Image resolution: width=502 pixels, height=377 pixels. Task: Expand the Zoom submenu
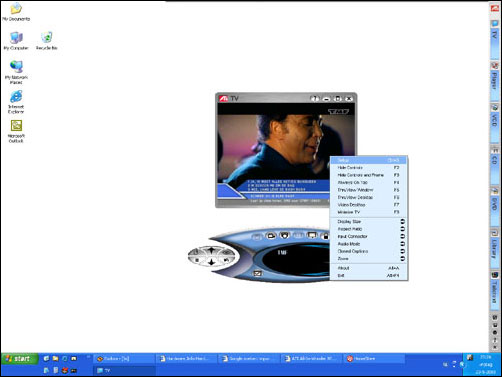tap(369, 259)
